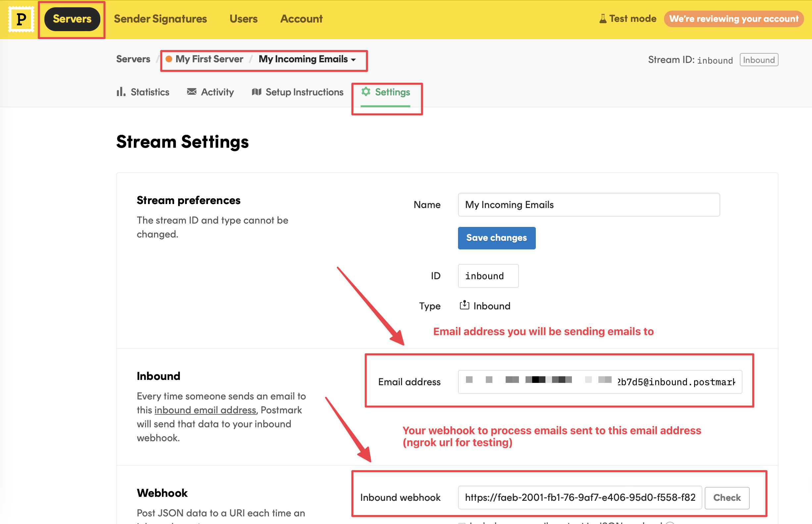
Task: Open the Users section
Action: point(243,19)
